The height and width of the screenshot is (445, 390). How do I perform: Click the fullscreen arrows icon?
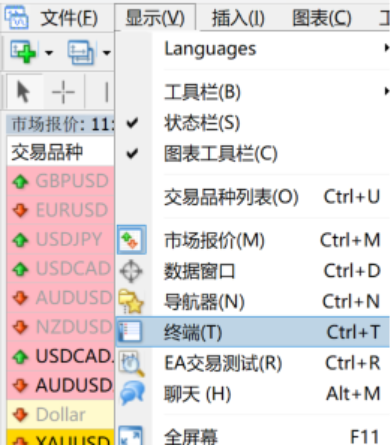[131, 436]
